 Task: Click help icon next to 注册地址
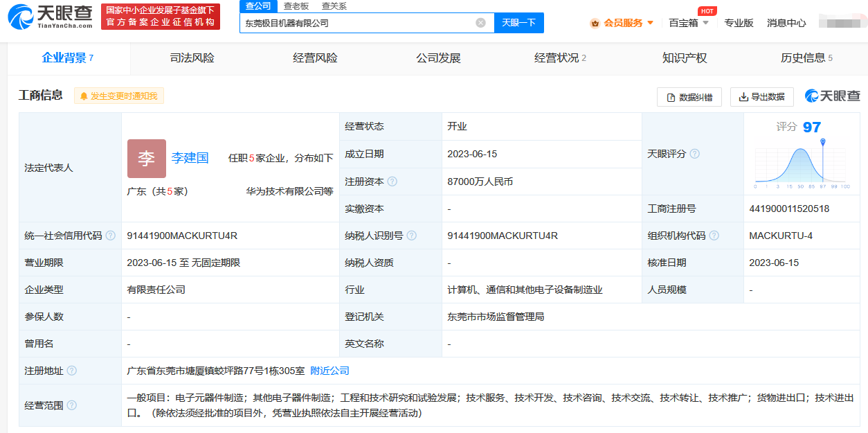pos(72,371)
